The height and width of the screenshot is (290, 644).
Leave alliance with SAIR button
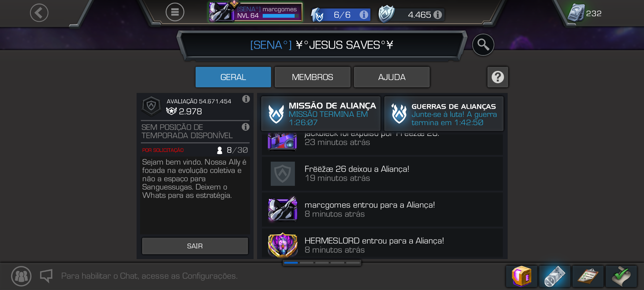(x=195, y=246)
